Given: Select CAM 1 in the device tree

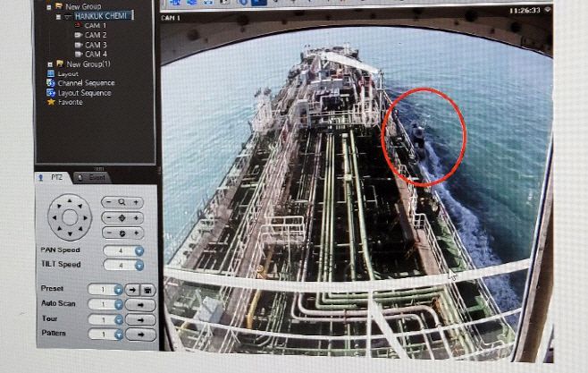Looking at the screenshot, I should click(95, 26).
